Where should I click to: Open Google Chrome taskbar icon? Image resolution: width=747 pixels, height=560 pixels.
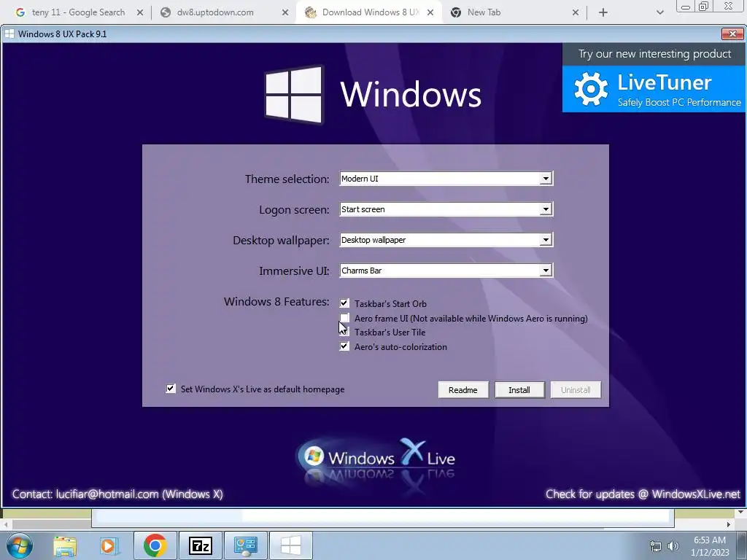point(155,545)
